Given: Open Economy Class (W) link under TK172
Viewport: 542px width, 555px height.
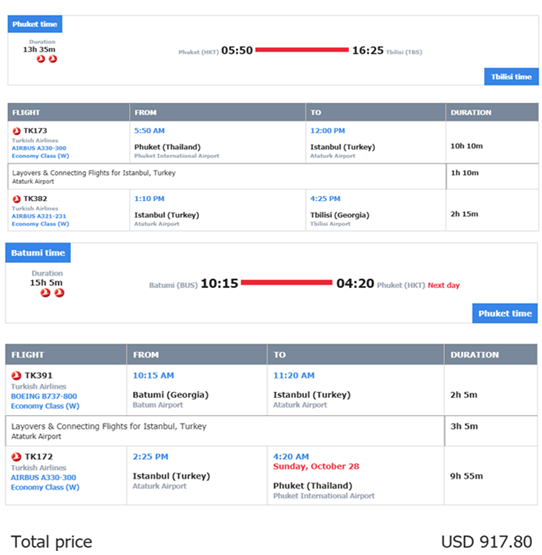Looking at the screenshot, I should pos(45,487).
